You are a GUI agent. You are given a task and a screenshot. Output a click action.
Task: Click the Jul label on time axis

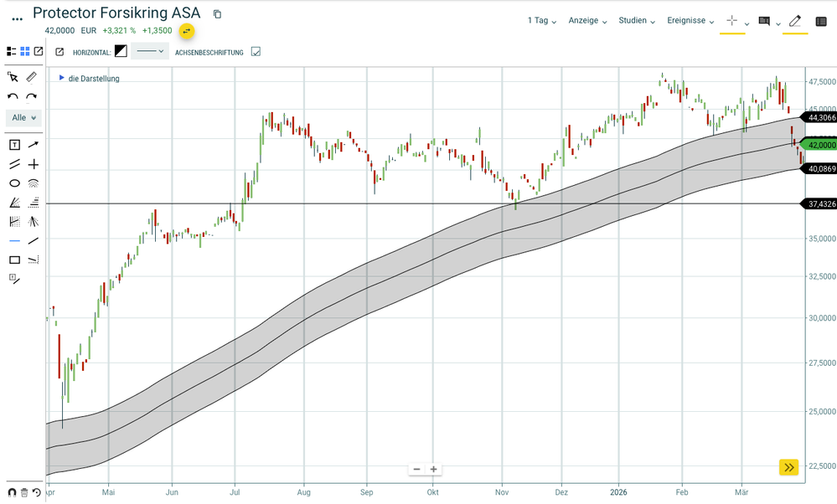(x=235, y=492)
